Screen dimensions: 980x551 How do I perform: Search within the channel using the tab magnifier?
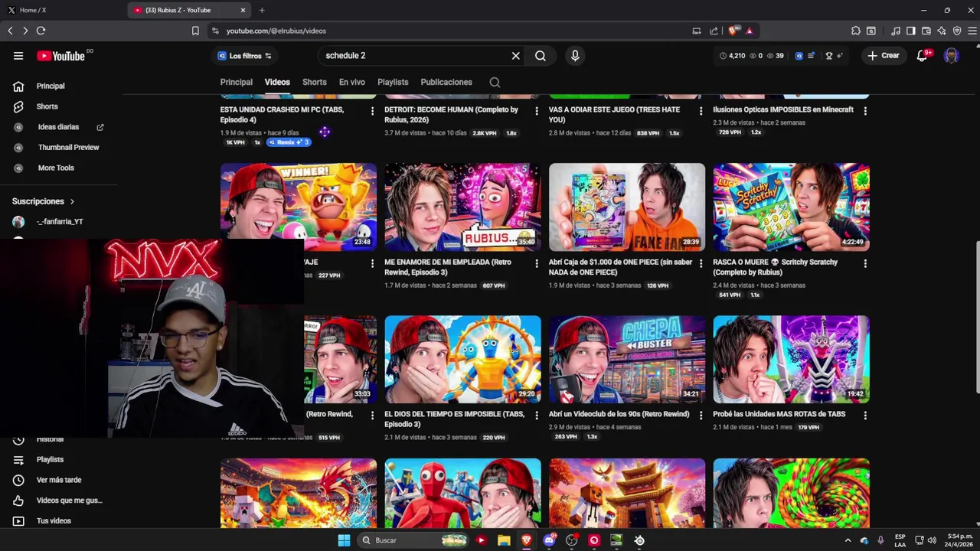pos(495,83)
